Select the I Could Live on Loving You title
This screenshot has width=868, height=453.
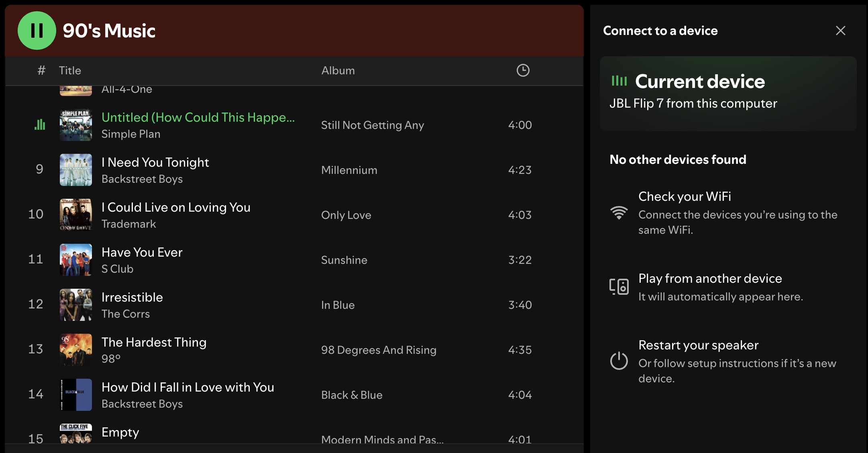click(176, 207)
